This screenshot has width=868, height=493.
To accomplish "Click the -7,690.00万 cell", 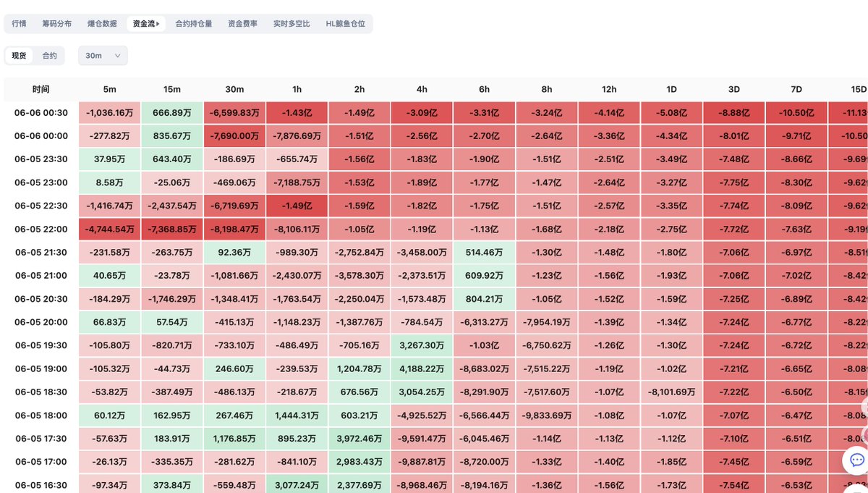I will [x=234, y=136].
